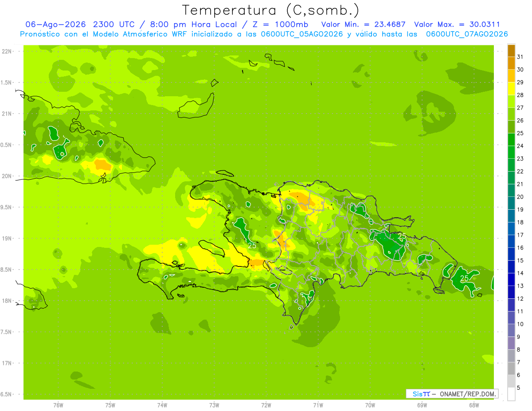This screenshot has width=532, height=411.
Task: Pick the purple legend band between 9 and 10
Action: click(511, 330)
